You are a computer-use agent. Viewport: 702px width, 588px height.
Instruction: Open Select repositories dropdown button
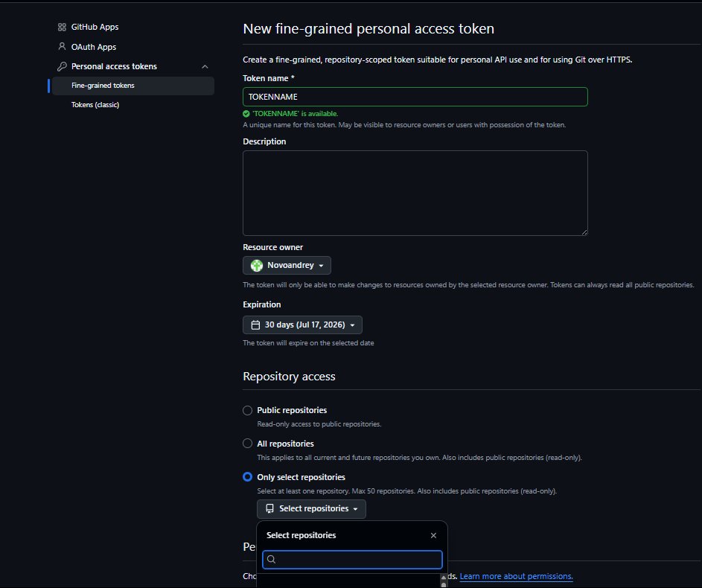[x=311, y=509]
